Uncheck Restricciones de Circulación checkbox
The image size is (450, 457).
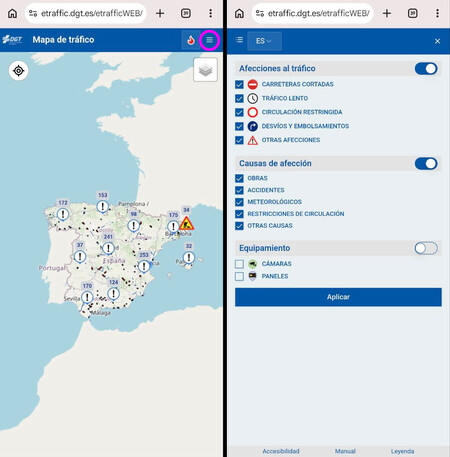pyautogui.click(x=239, y=214)
